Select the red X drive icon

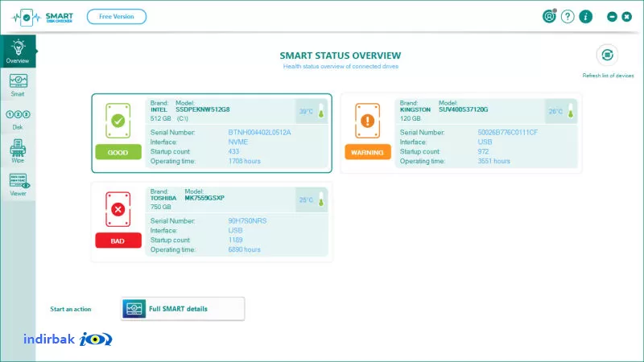click(x=118, y=209)
